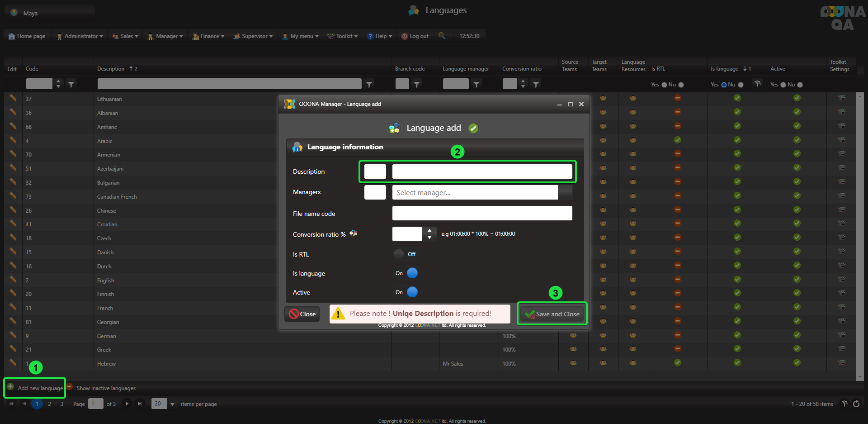
Task: Click the search magnifier icon in toolbar
Action: [x=442, y=36]
